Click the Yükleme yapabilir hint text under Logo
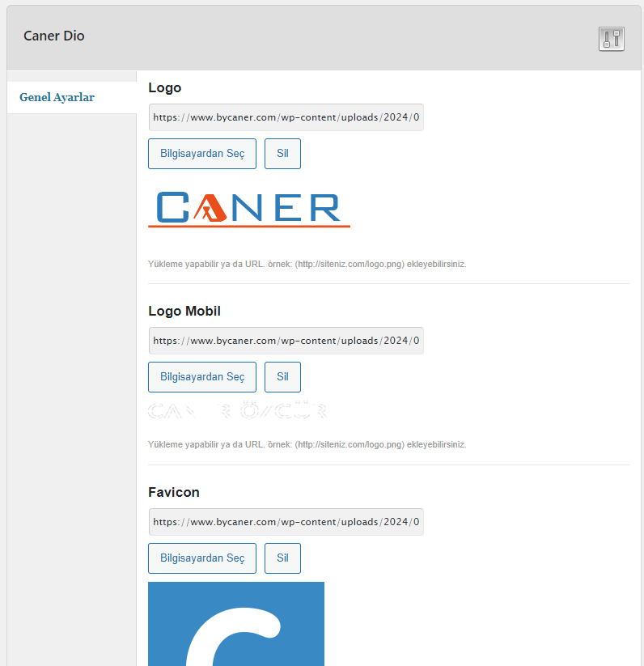This screenshot has height=666, width=644. [x=307, y=264]
